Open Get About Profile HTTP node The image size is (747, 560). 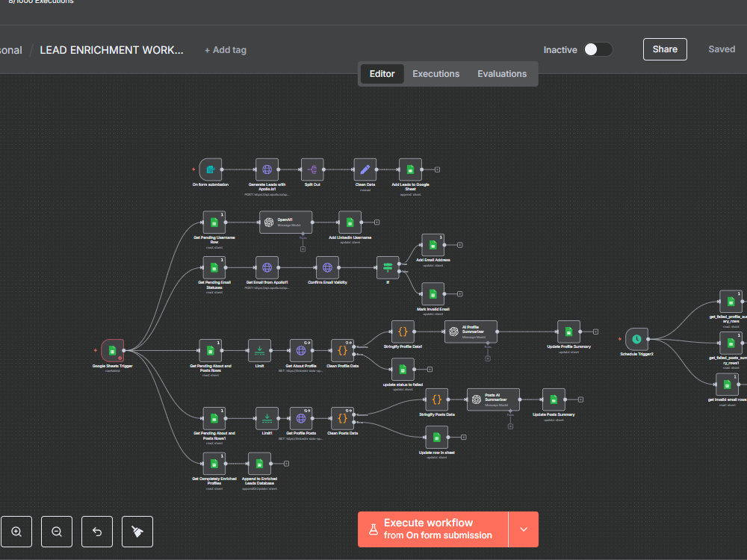coord(301,351)
